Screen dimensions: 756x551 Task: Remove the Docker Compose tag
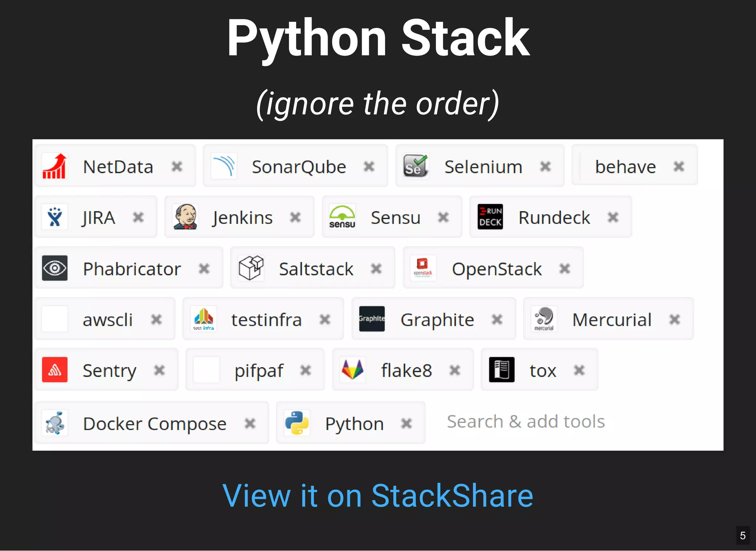click(x=250, y=423)
